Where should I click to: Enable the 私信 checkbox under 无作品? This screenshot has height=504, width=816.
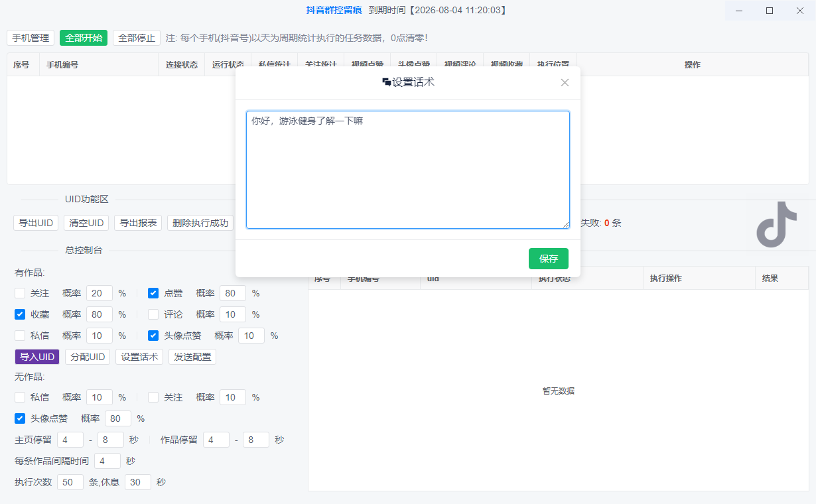click(20, 397)
